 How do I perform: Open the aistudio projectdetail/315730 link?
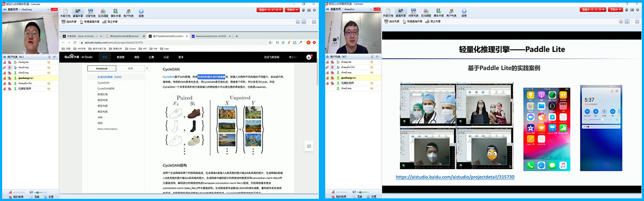tap(455, 177)
